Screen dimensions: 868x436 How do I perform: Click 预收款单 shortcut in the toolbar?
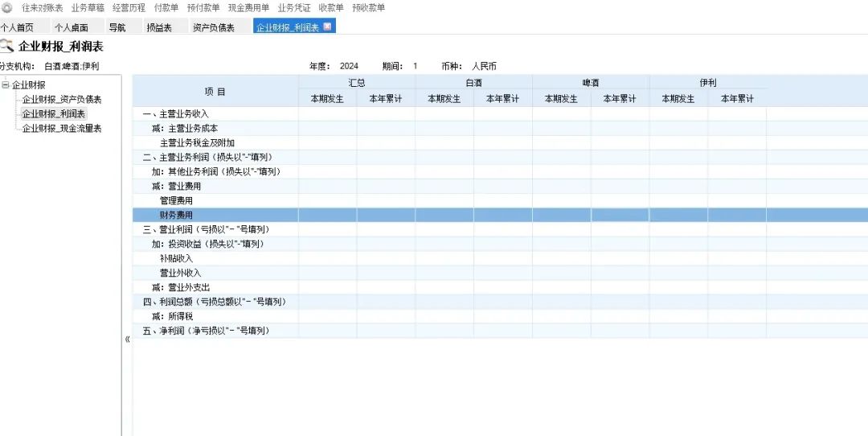click(x=368, y=8)
